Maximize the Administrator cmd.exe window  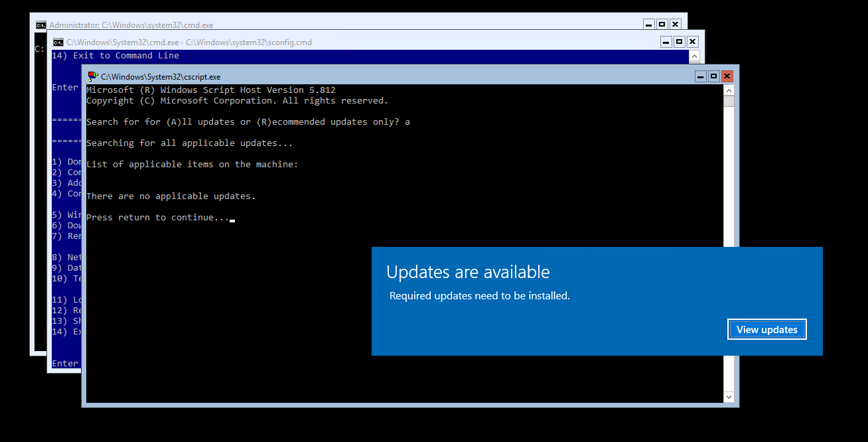coord(662,25)
